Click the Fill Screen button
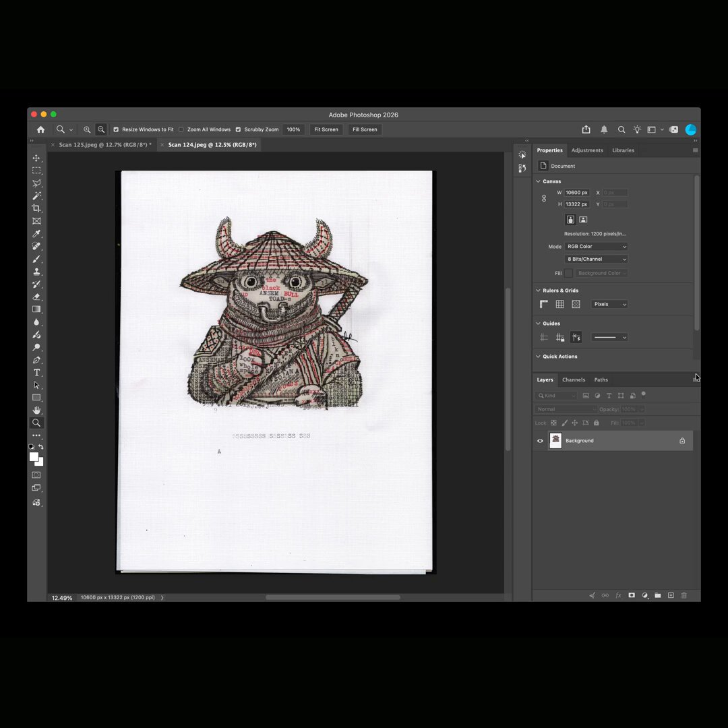Image resolution: width=728 pixels, height=728 pixels. click(365, 129)
